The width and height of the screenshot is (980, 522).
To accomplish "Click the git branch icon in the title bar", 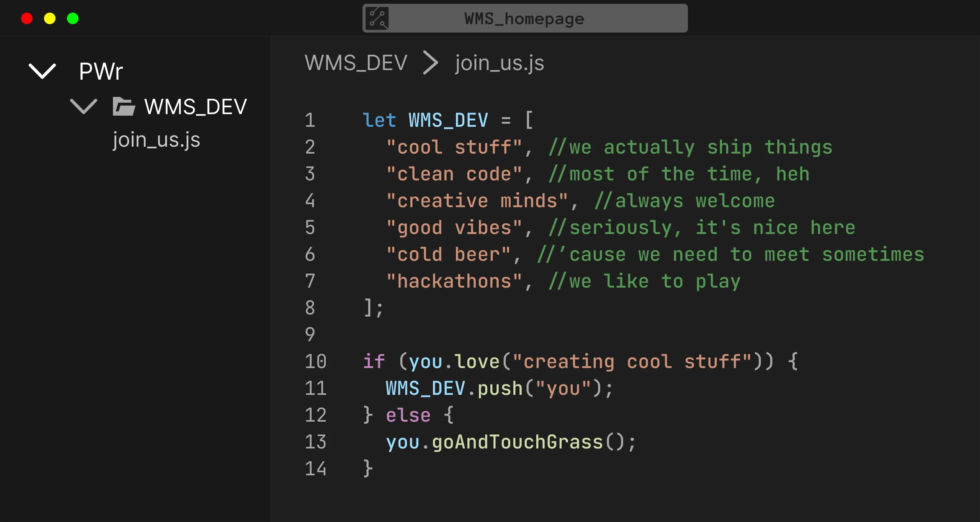I will tap(377, 18).
